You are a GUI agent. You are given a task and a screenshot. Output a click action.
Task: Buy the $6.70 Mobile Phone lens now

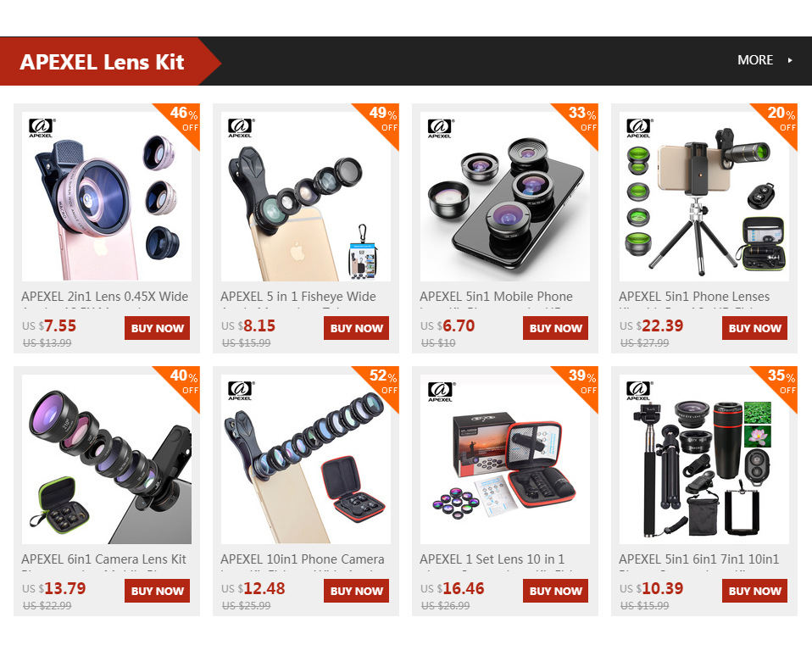556,328
